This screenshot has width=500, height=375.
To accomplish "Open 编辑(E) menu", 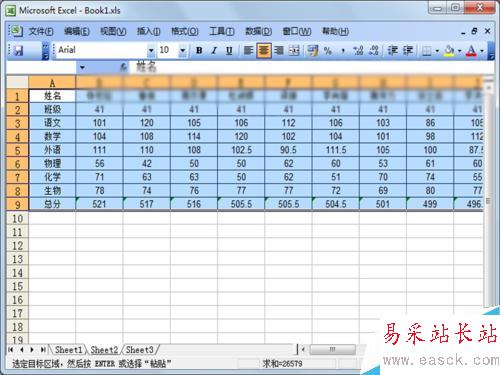I will point(77,32).
